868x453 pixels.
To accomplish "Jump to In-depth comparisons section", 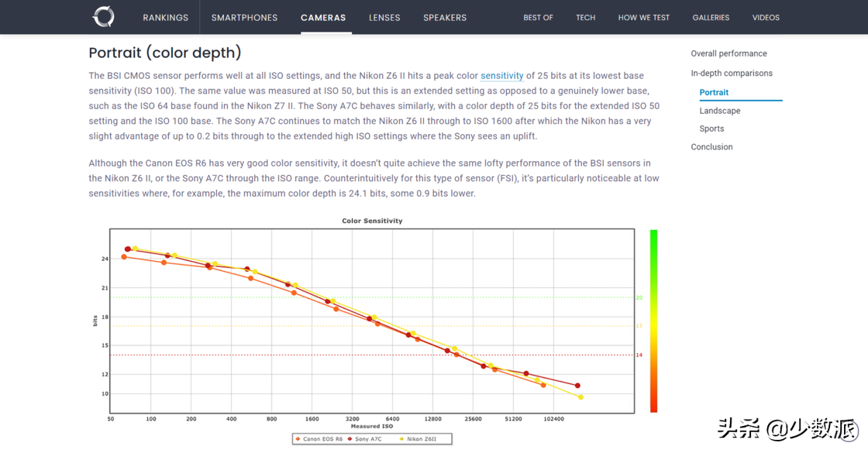I will click(732, 73).
